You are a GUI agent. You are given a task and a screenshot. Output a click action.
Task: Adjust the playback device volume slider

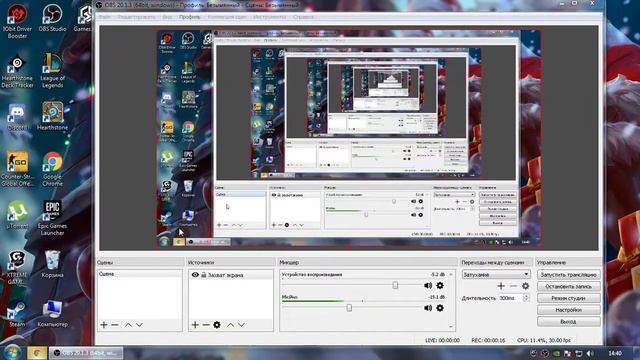pos(395,285)
